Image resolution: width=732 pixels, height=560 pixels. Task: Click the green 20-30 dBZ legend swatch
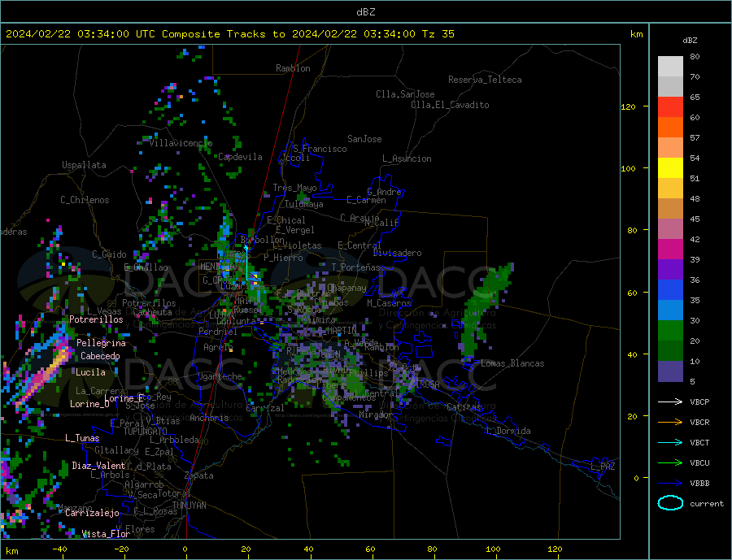tap(670, 331)
